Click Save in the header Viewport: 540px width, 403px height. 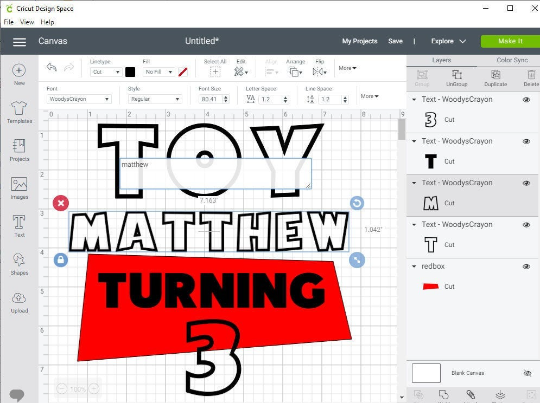pos(395,41)
